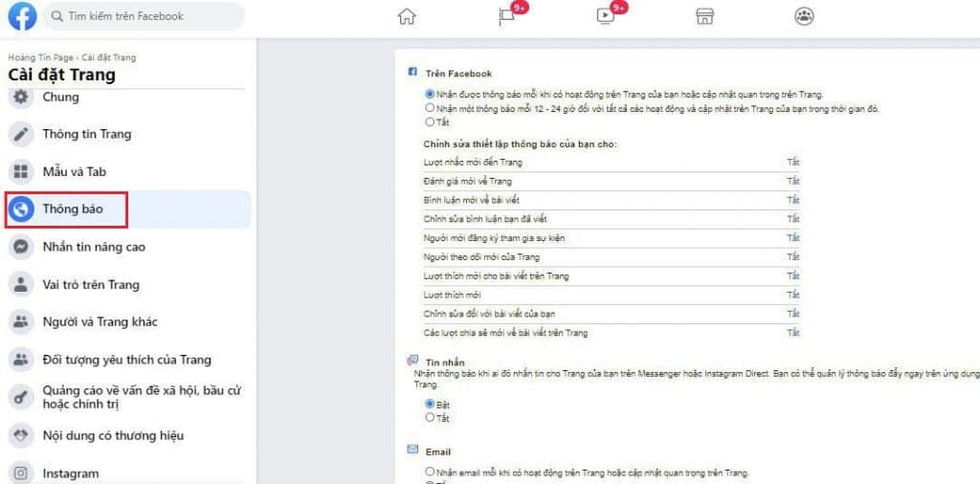Click the pencil icon for Thông tin Trang
Image resolution: width=980 pixels, height=484 pixels.
click(x=20, y=135)
